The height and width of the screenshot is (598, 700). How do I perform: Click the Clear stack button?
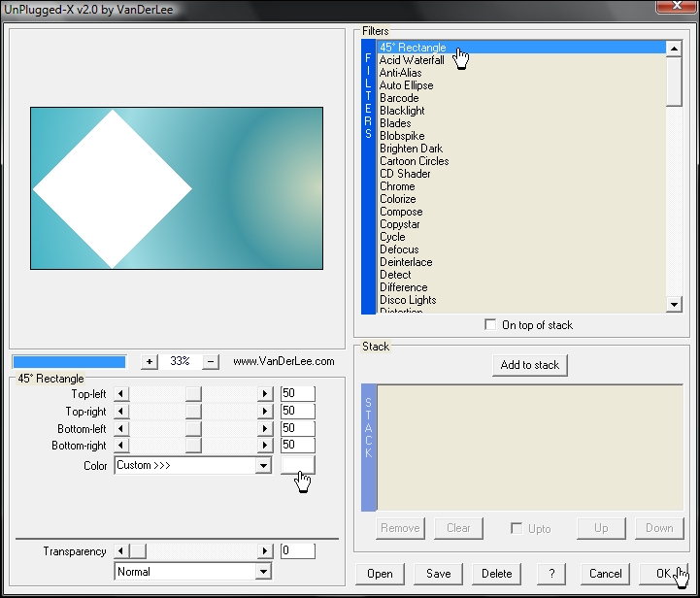pos(458,528)
